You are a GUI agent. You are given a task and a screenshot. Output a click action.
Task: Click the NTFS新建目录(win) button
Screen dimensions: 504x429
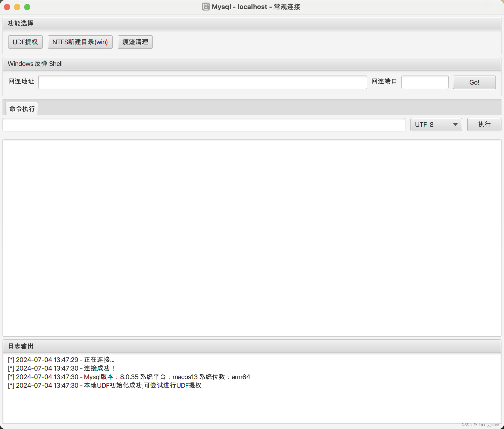tap(80, 42)
